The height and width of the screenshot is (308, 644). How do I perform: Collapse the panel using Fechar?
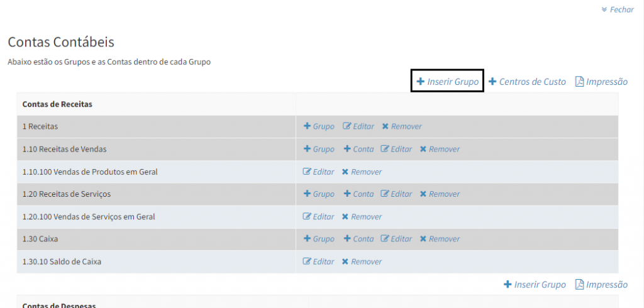(618, 9)
